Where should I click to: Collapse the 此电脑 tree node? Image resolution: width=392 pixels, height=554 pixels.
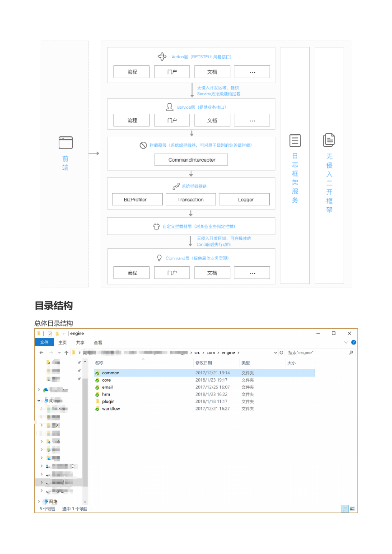pyautogui.click(x=39, y=400)
